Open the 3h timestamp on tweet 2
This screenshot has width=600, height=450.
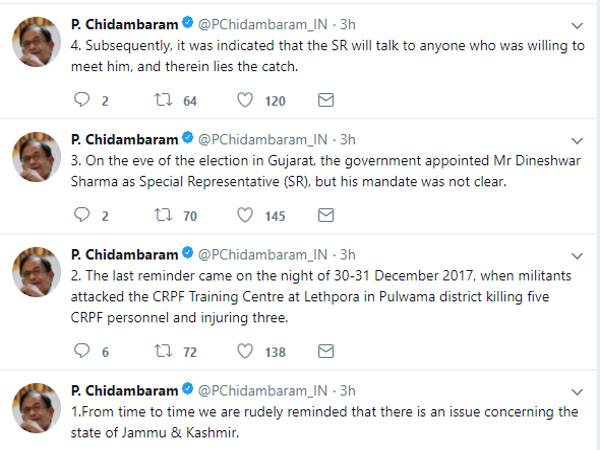346,252
